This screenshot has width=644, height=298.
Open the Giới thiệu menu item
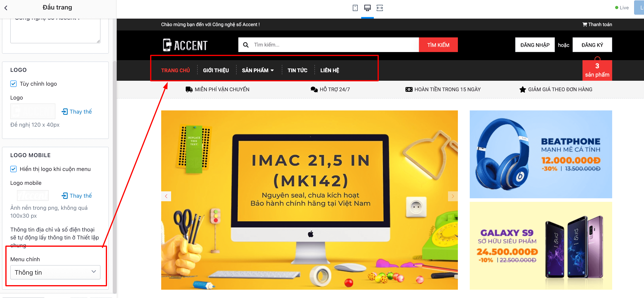coord(216,70)
